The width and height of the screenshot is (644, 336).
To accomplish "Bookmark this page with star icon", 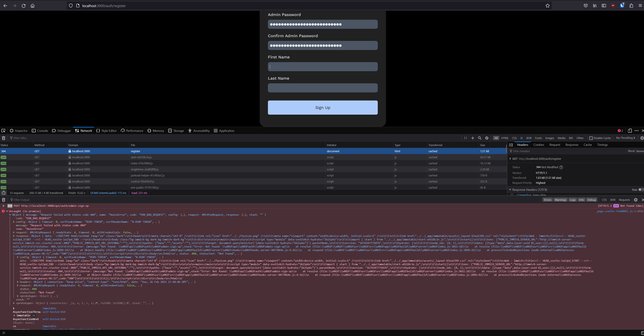I will click(x=547, y=6).
